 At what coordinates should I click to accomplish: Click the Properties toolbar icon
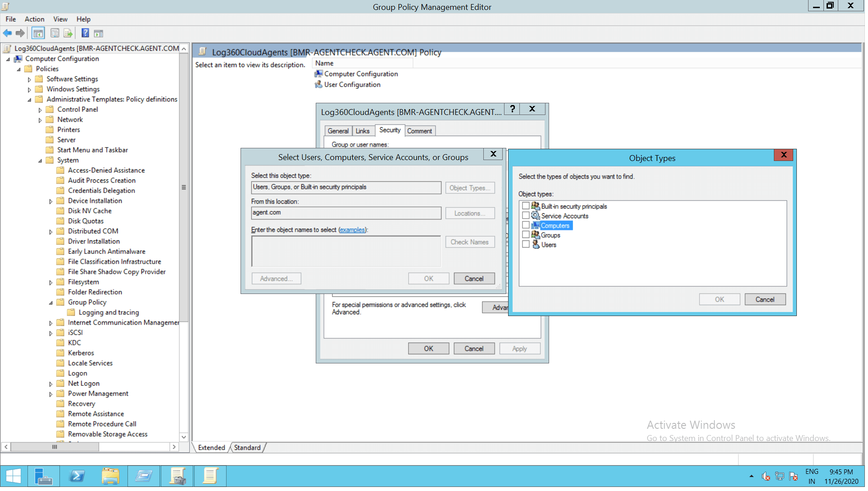point(55,33)
